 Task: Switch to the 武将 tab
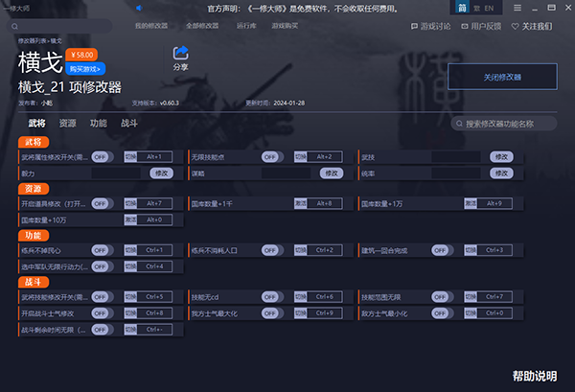[x=37, y=124]
